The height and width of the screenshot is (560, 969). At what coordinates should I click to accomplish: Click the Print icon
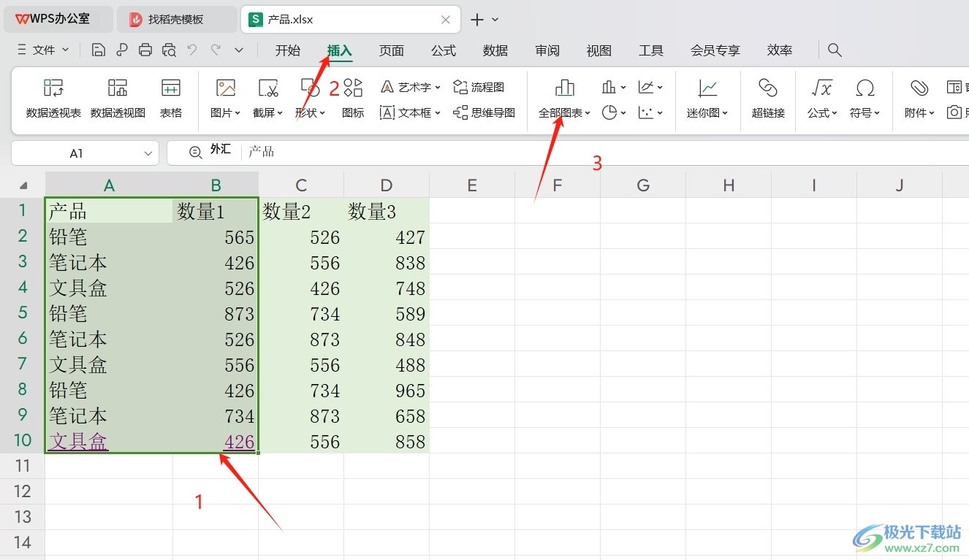(x=145, y=50)
